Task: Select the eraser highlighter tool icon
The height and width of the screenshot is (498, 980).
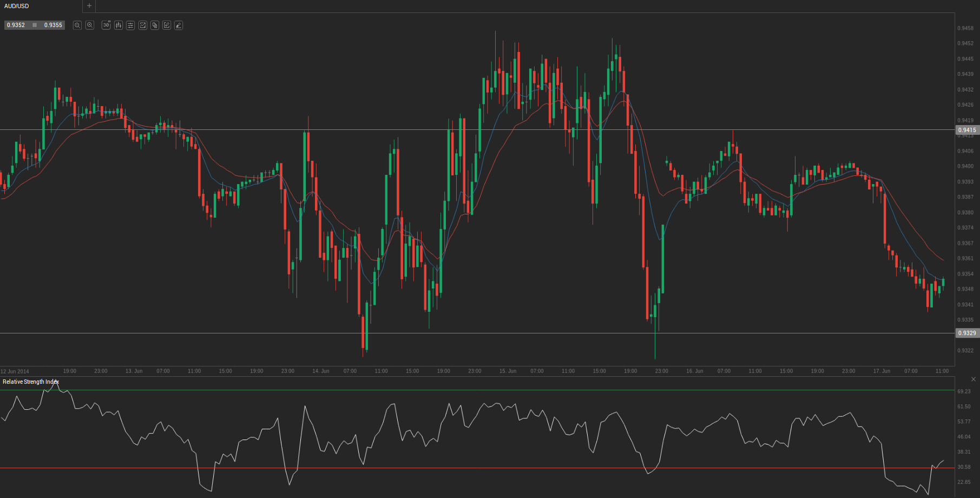Action: tap(179, 25)
